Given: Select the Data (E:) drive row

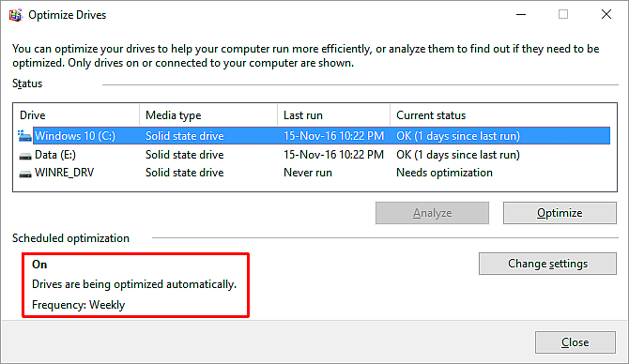Looking at the screenshot, I should coord(314,155).
